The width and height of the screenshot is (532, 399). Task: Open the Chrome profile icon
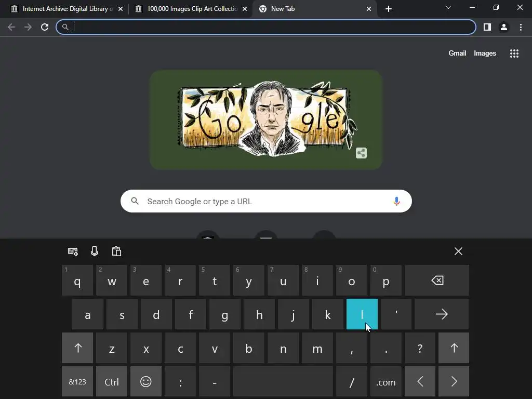point(504,27)
